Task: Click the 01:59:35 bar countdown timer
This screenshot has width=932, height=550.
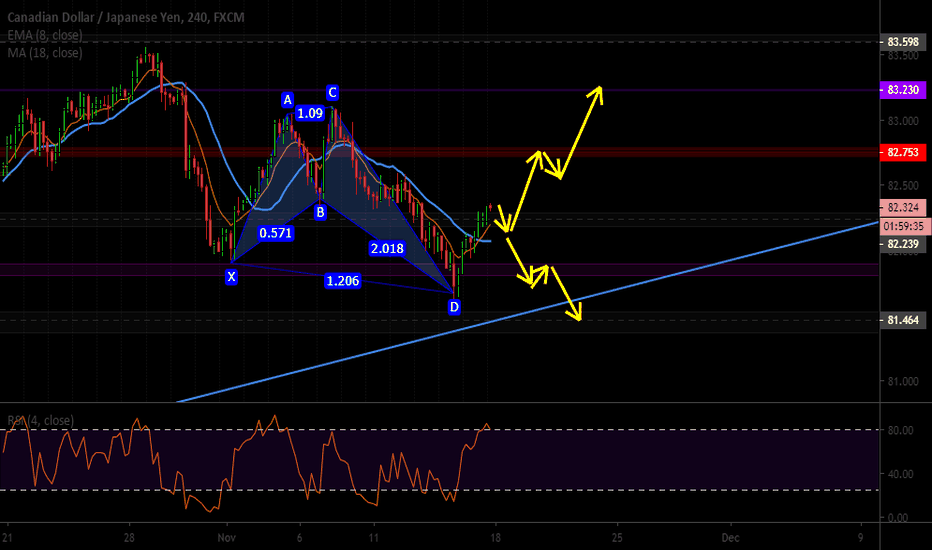Action: 903,226
